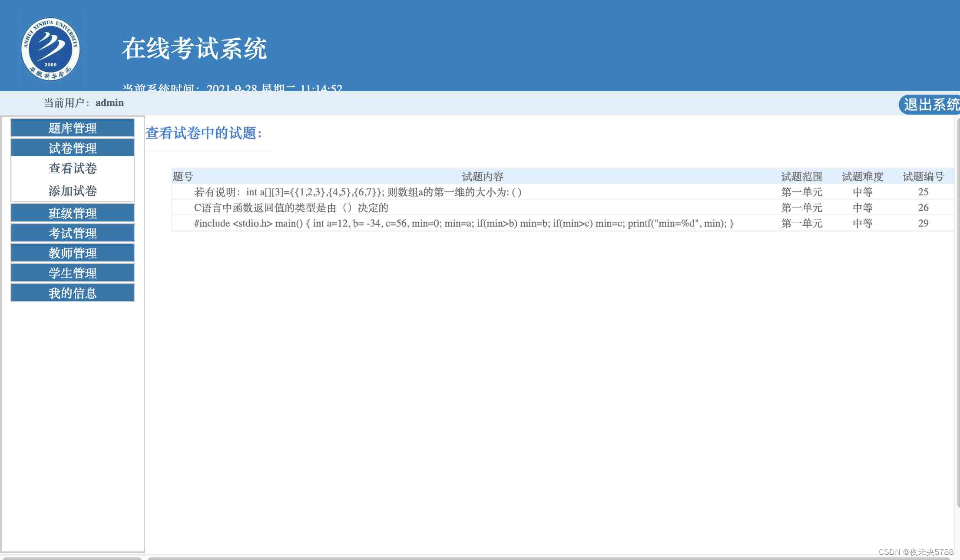Open the 我的信息 menu section
The height and width of the screenshot is (560, 960).
[x=73, y=293]
